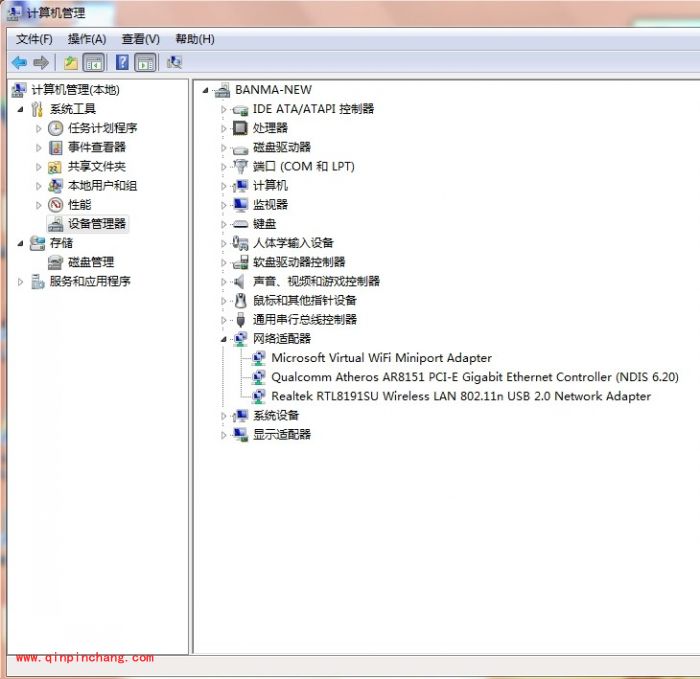Open the 查看(V) menu
The height and width of the screenshot is (679, 700).
tap(141, 39)
